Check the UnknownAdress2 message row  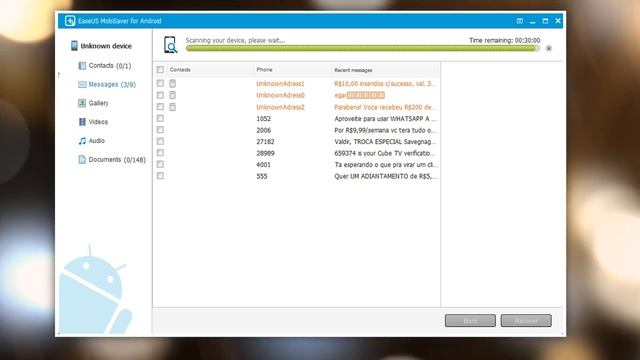click(160, 107)
